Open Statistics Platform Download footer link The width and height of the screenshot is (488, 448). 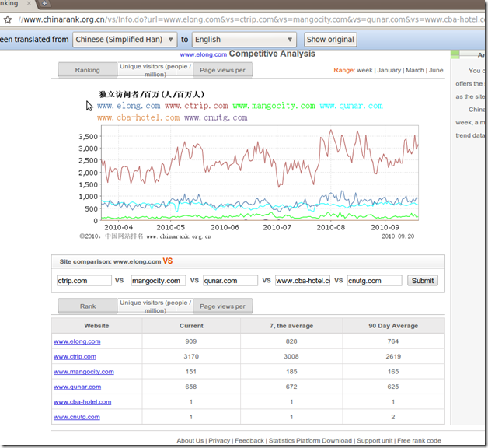click(x=310, y=441)
